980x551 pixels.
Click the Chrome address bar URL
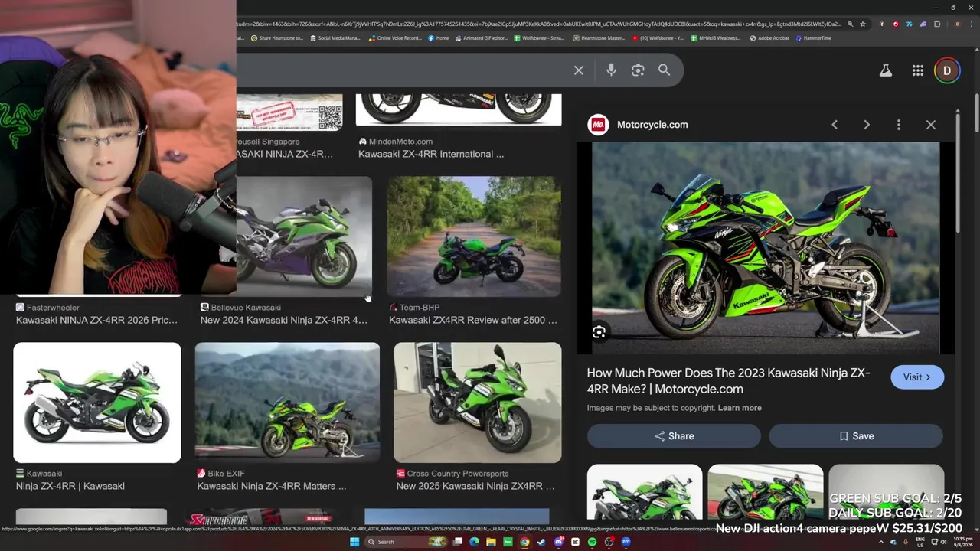540,24
